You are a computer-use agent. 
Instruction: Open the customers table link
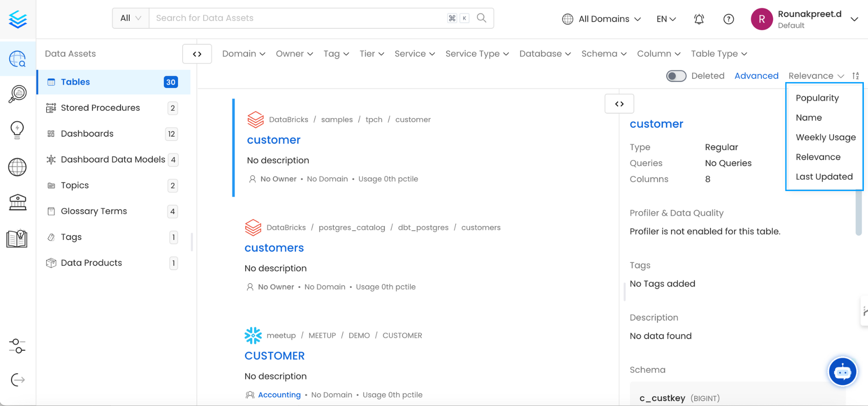coord(274,248)
